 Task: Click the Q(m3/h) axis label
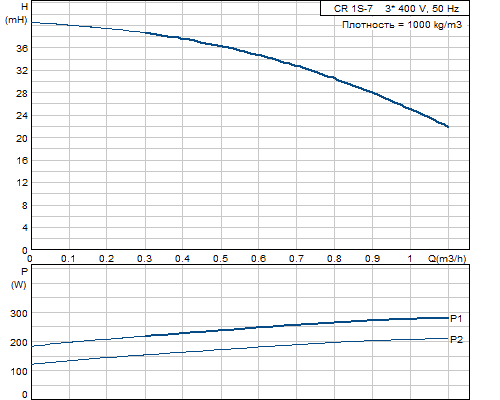[447, 259]
